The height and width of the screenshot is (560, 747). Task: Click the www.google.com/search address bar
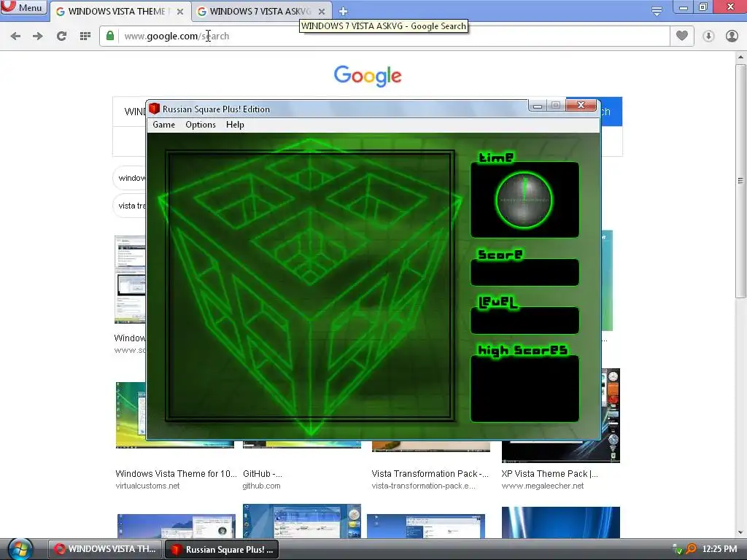[384, 36]
